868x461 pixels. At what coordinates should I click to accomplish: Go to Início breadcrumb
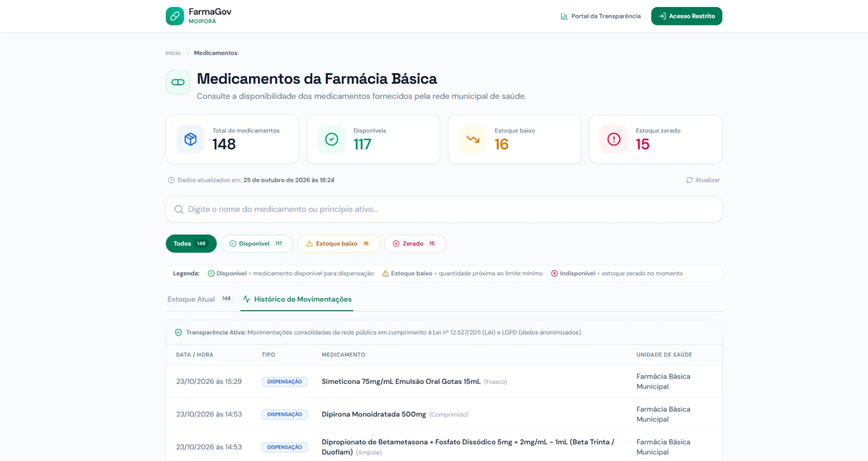pyautogui.click(x=173, y=53)
